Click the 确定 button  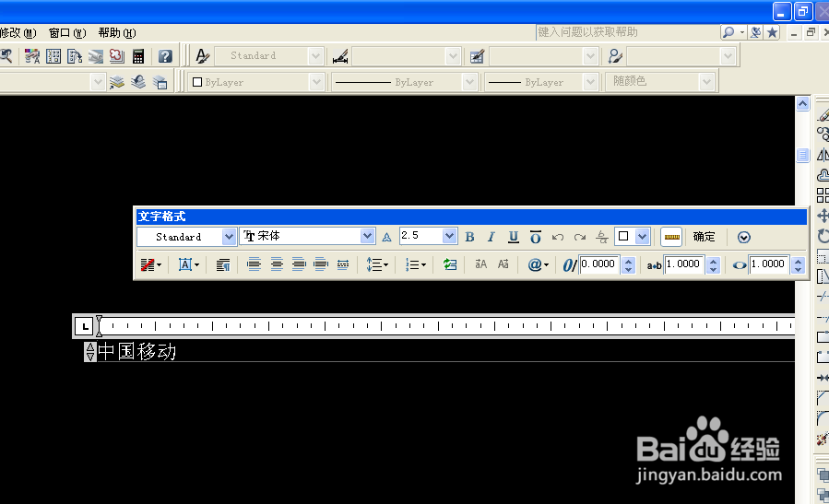click(704, 237)
